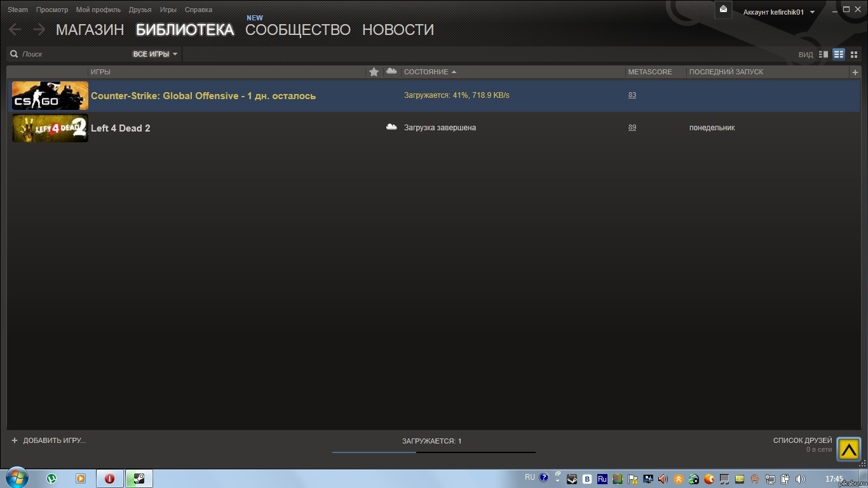Click the ВИД view label
The width and height of the screenshot is (868, 488).
(x=806, y=55)
